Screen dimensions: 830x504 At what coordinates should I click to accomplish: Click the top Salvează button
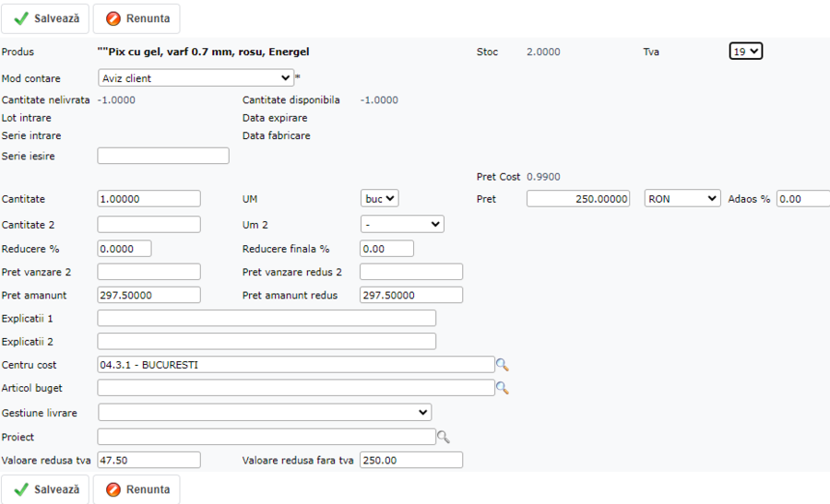click(45, 18)
